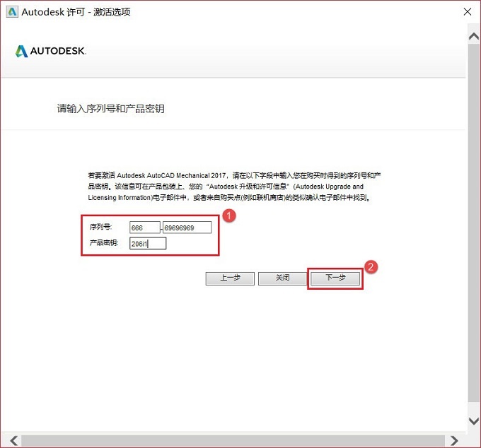Close the Autodesk license activation window
Image resolution: width=481 pixels, height=448 pixels.
467,11
